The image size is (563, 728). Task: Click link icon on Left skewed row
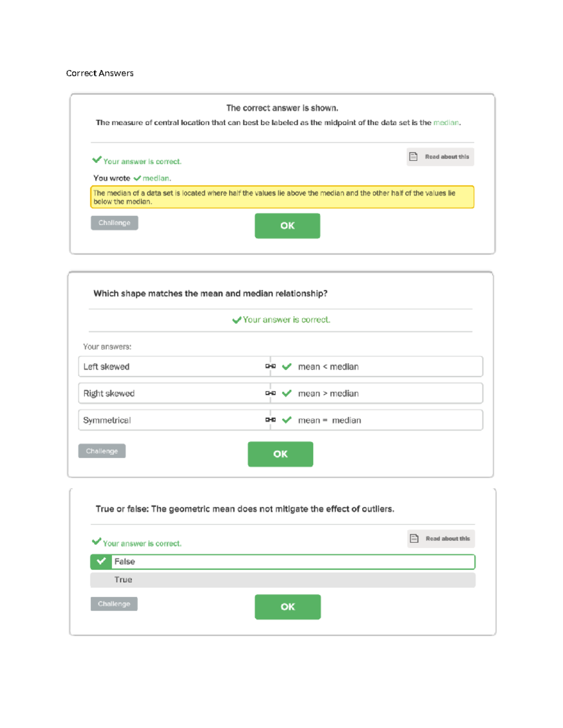pyautogui.click(x=270, y=366)
